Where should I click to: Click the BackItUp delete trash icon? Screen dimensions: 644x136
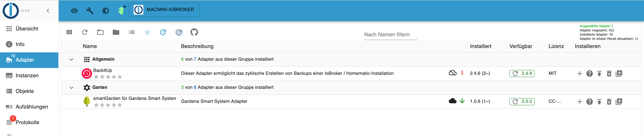(x=609, y=74)
